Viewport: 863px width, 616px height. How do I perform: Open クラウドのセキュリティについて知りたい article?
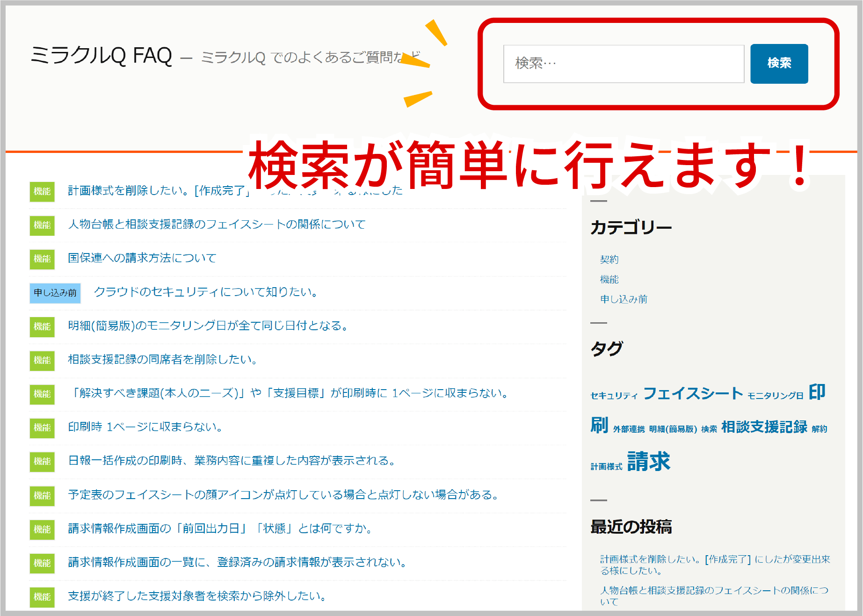(206, 292)
